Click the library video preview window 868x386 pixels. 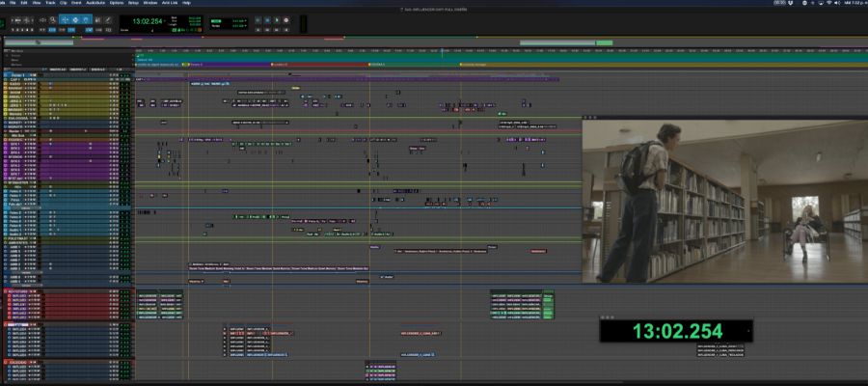723,201
